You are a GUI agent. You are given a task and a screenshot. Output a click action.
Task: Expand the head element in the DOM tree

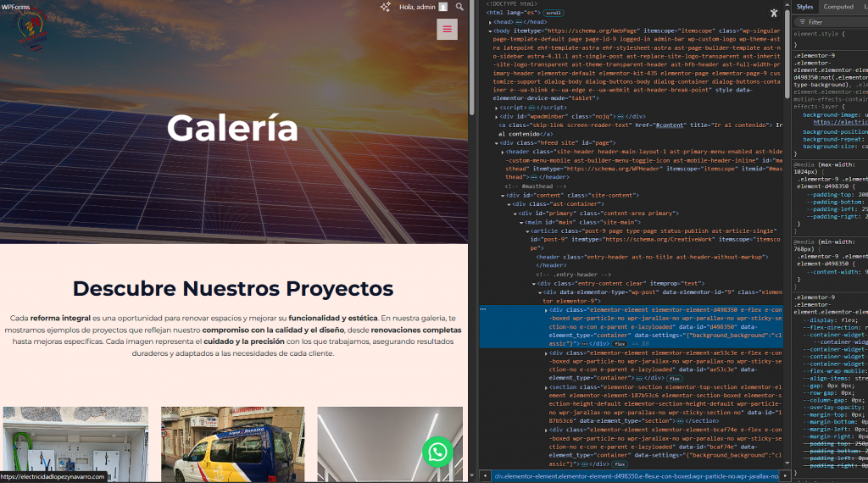(488, 21)
